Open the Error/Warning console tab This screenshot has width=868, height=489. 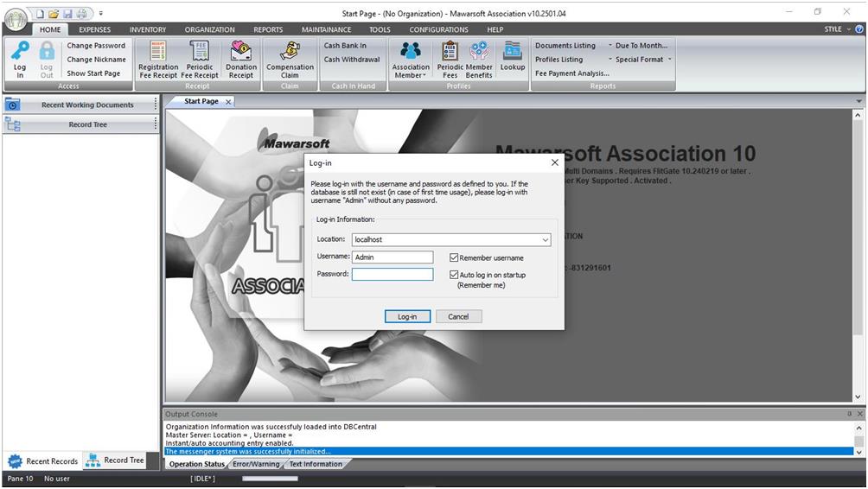tap(256, 464)
